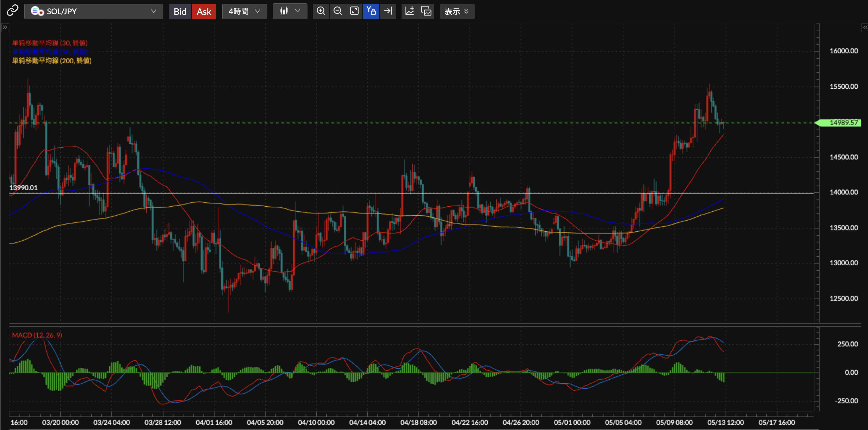Click the save chart image icon

coord(426,11)
